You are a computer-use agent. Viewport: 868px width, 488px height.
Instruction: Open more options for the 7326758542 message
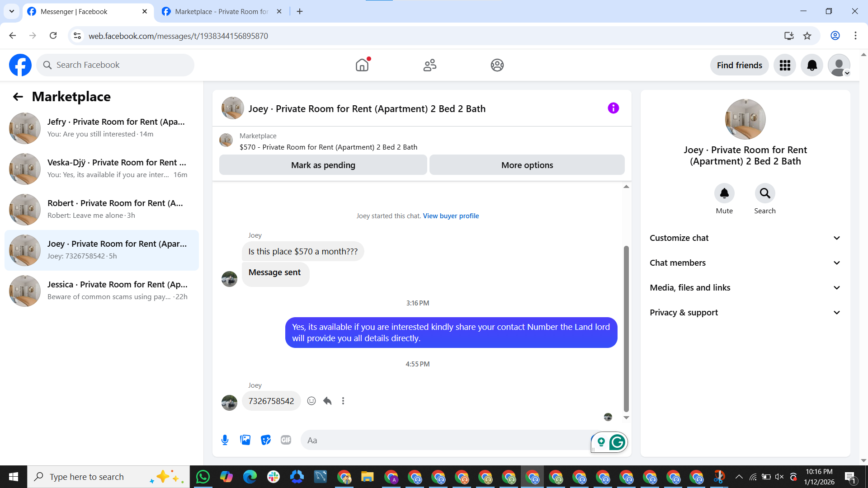pos(343,401)
